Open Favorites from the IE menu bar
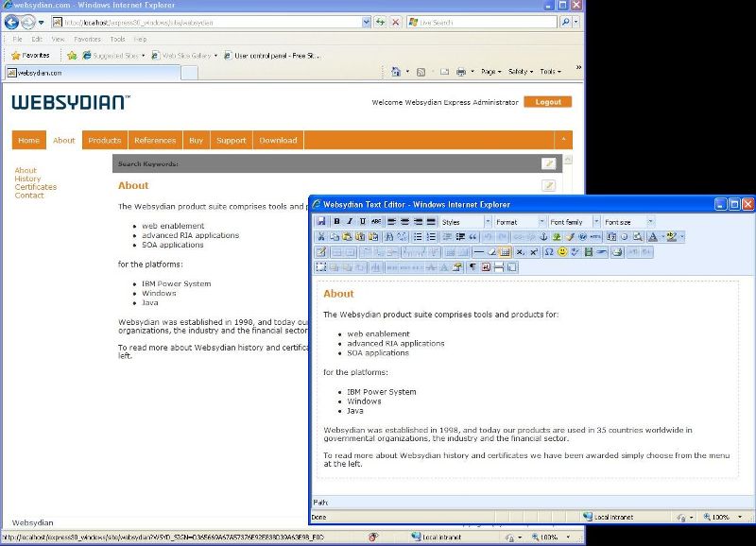756x546 pixels. 87,39
